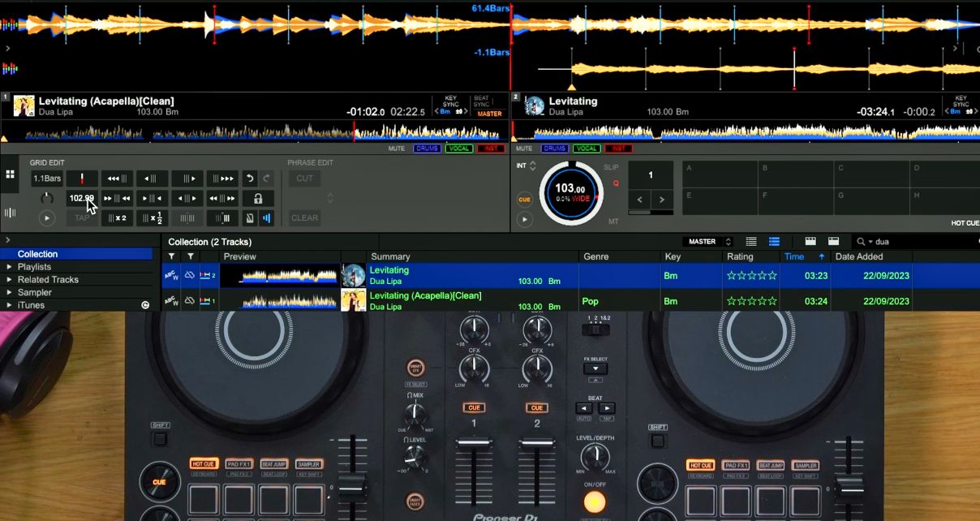
Task: Click the 102.99 BPM value field
Action: 81,199
